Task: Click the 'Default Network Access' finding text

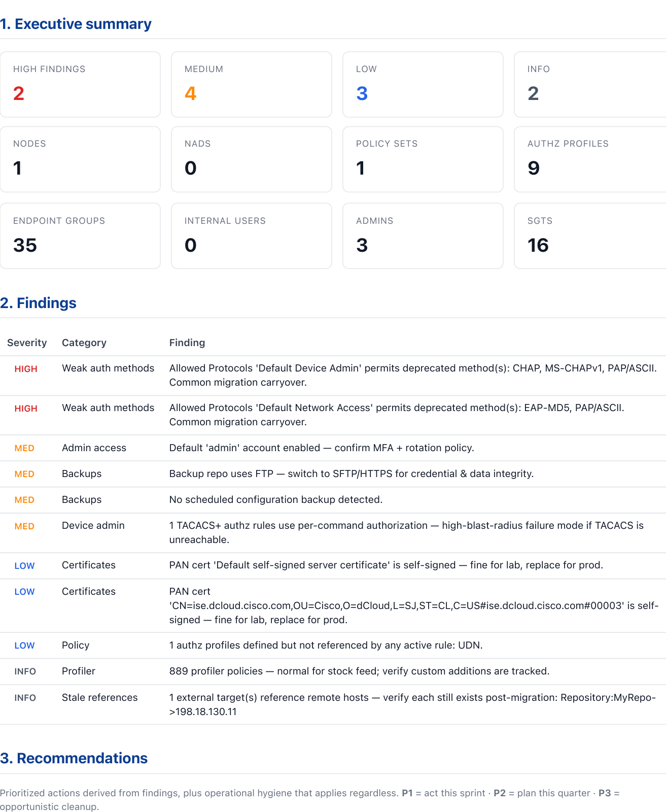Action: [x=397, y=415]
